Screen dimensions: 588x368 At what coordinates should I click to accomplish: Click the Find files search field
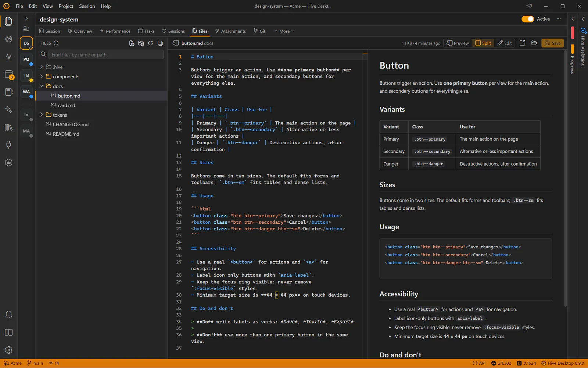106,54
